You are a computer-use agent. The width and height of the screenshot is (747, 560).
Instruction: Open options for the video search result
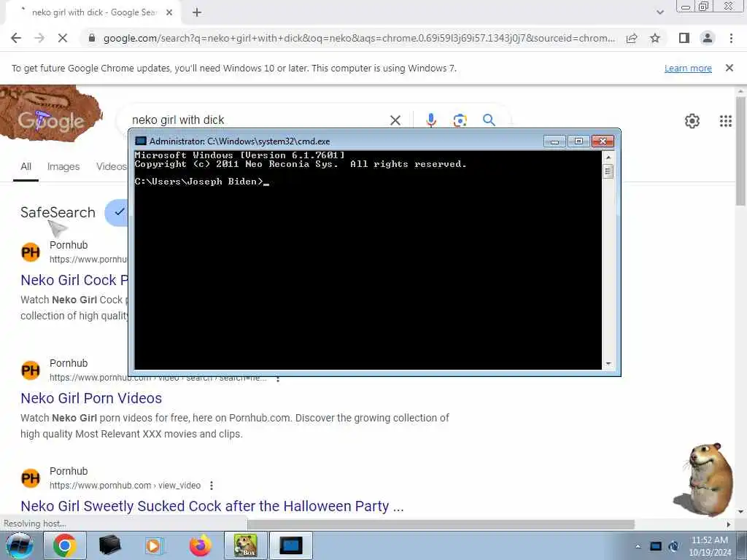click(278, 379)
